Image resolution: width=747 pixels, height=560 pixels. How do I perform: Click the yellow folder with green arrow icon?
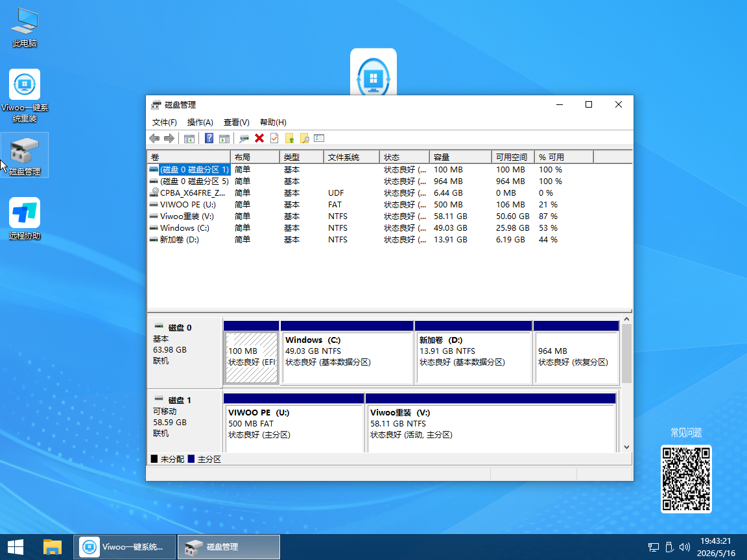(289, 138)
